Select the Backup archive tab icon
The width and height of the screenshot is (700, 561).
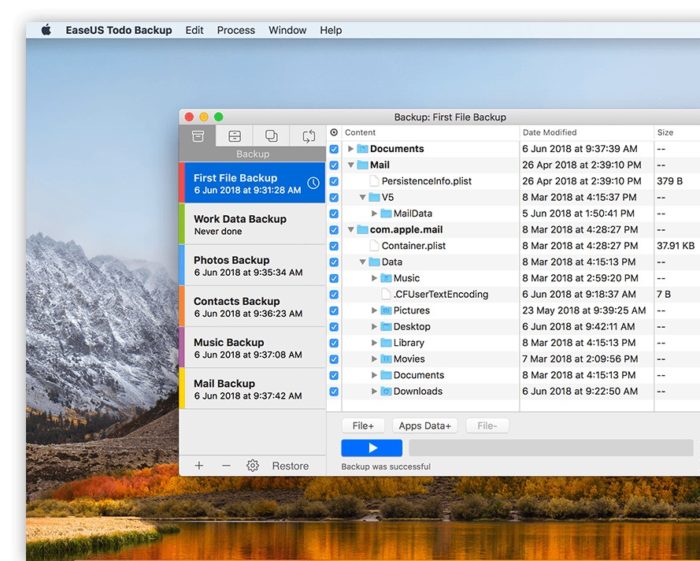coord(198,136)
